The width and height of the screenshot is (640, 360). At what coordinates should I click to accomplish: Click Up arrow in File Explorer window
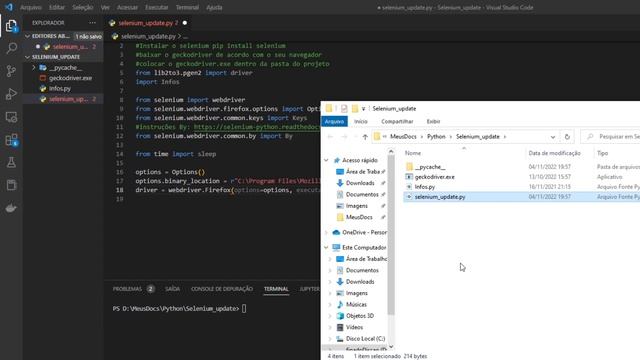point(365,137)
